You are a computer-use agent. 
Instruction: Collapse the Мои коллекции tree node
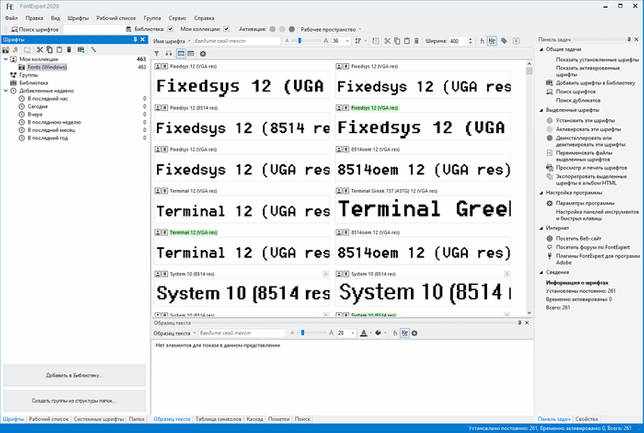6,59
